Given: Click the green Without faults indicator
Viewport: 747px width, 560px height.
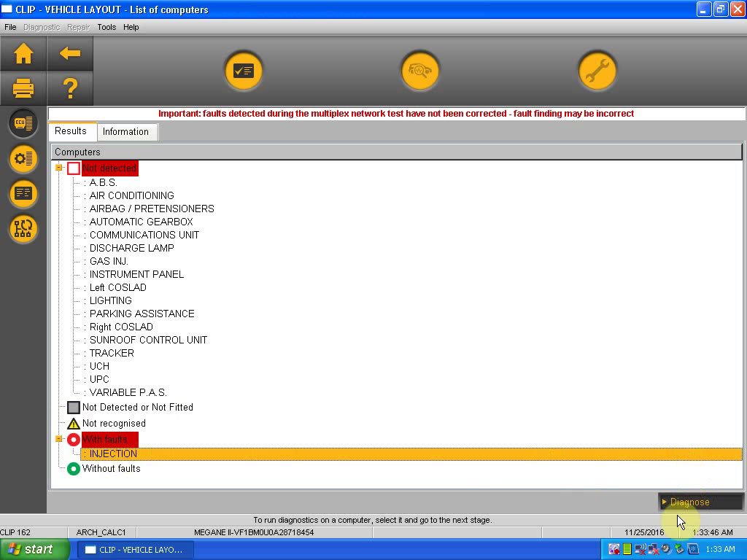Looking at the screenshot, I should click(73, 469).
